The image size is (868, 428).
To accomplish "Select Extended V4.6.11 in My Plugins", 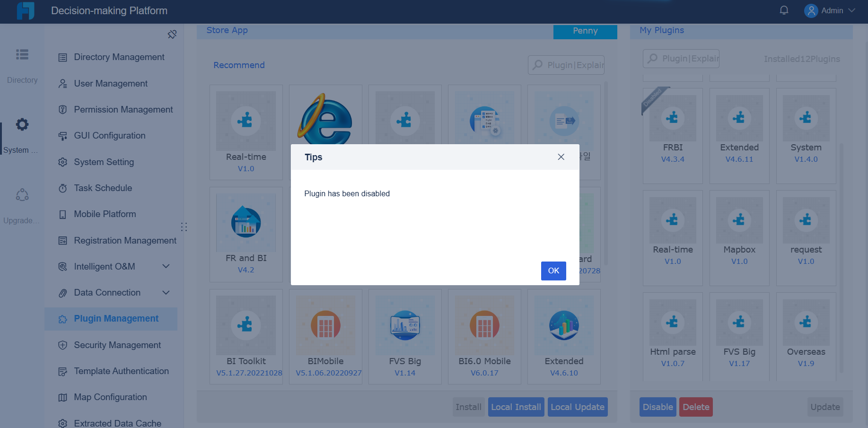I will coord(739,136).
